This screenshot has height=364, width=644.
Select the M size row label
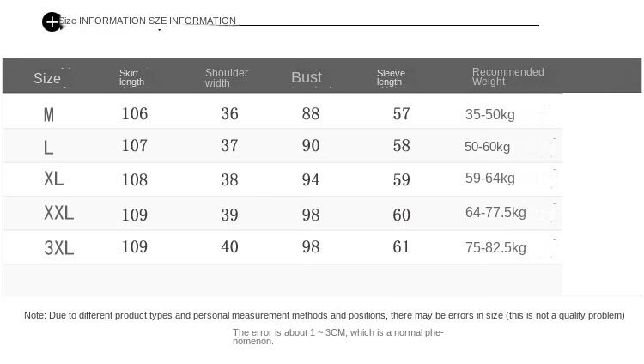49,114
